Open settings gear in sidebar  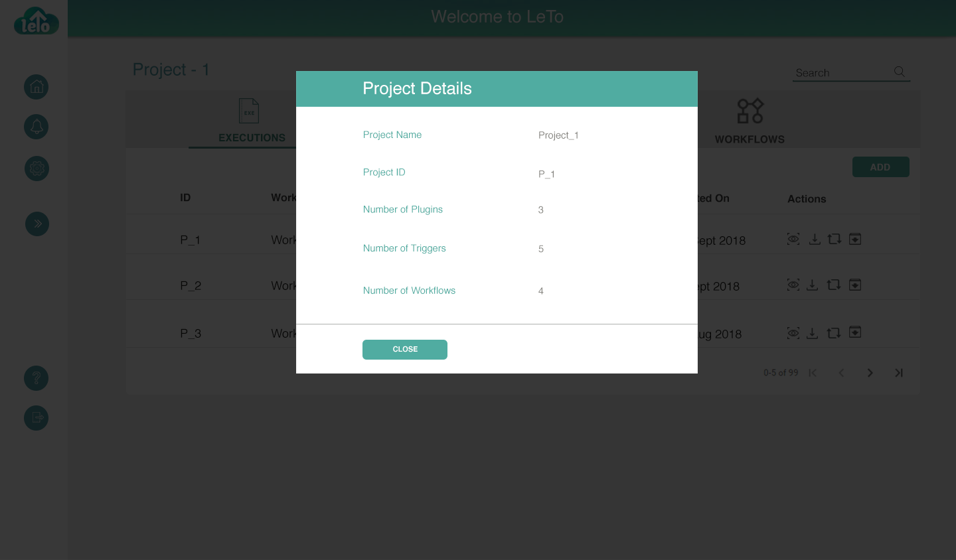click(37, 169)
